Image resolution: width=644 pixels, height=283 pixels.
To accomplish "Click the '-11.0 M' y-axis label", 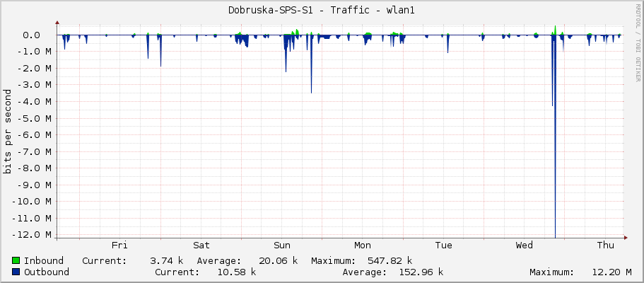I will pos(32,219).
